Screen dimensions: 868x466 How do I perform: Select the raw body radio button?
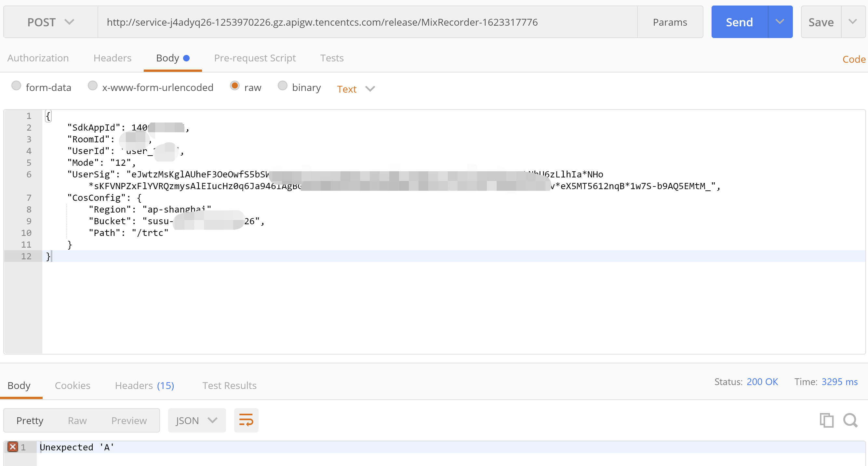pyautogui.click(x=235, y=86)
